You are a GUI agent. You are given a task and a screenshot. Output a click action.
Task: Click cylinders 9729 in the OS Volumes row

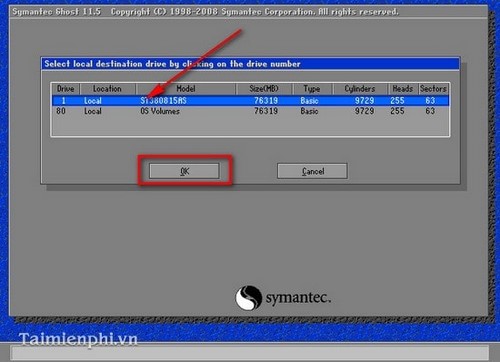tap(364, 111)
